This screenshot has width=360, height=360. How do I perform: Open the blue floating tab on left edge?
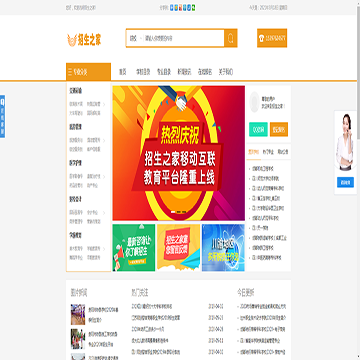click(2, 116)
